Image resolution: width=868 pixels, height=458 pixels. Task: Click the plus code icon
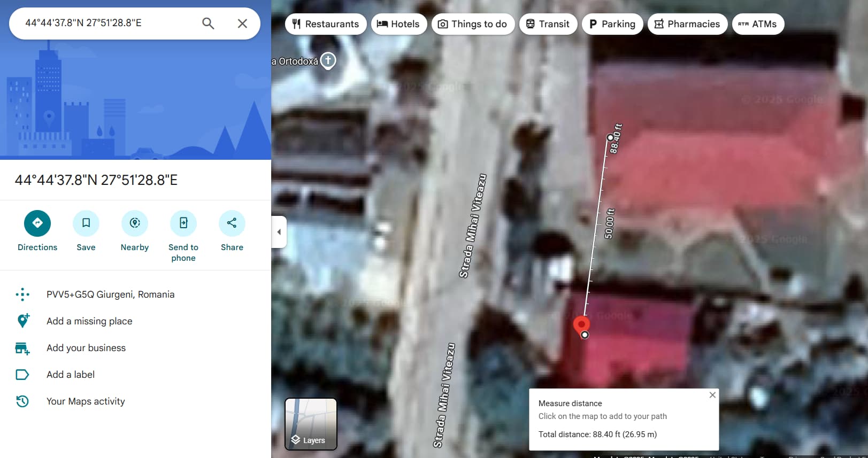(22, 294)
